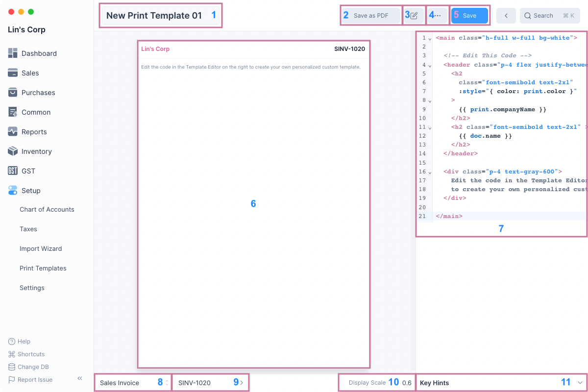Click the GST icon in sidebar
This screenshot has height=392, width=588.
(13, 171)
